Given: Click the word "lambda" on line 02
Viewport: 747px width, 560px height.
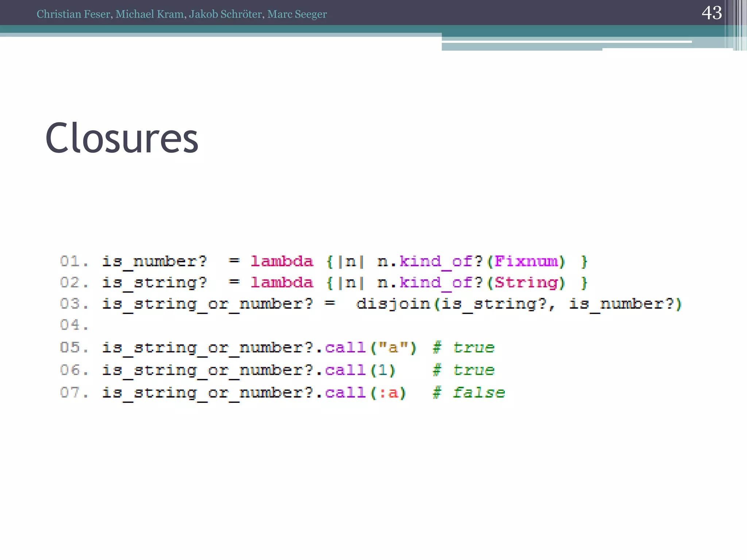Looking at the screenshot, I should coord(282,283).
